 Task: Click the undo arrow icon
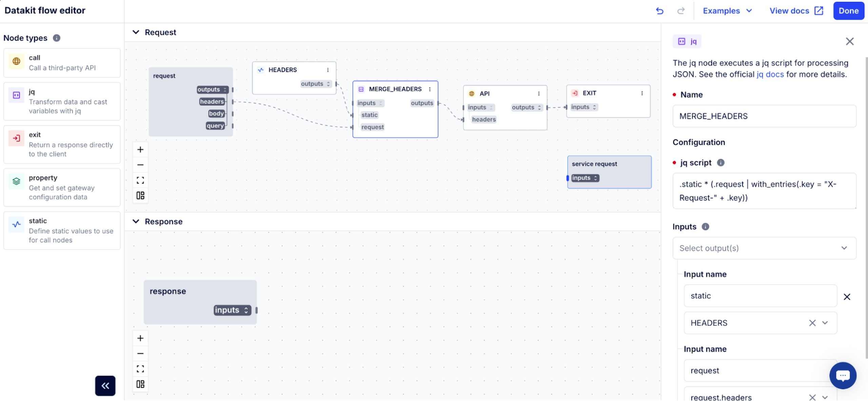coord(659,11)
